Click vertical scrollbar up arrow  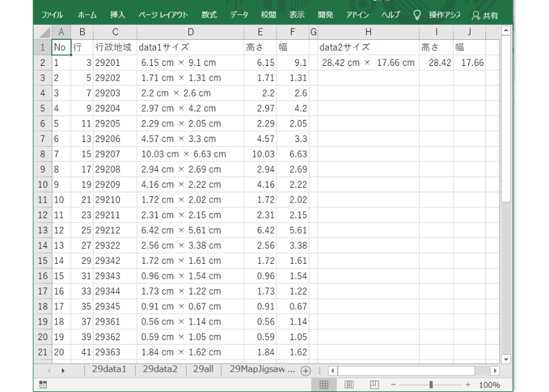[506, 31]
